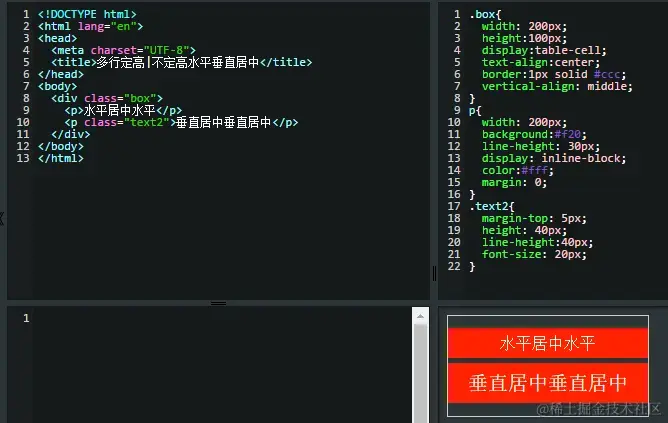The width and height of the screenshot is (668, 423).
Task: Click the JavaScript panel vertical scrollbar thumb
Action: click(420, 374)
